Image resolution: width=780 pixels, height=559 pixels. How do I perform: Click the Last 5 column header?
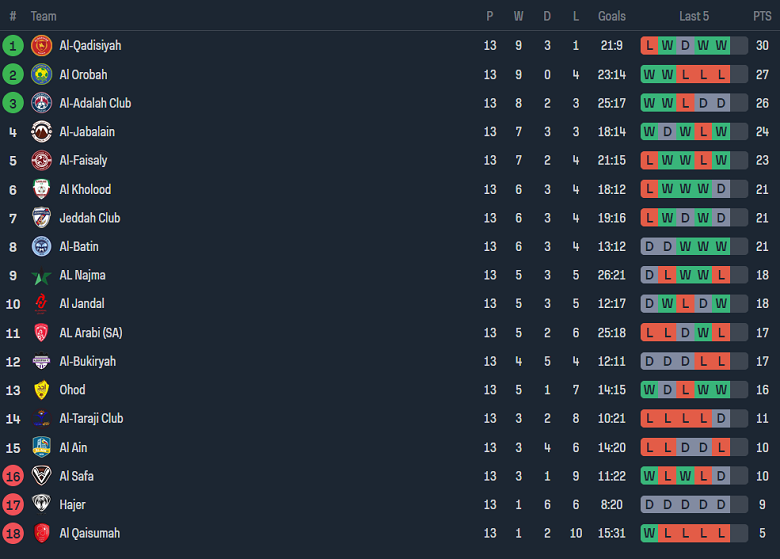tap(694, 16)
